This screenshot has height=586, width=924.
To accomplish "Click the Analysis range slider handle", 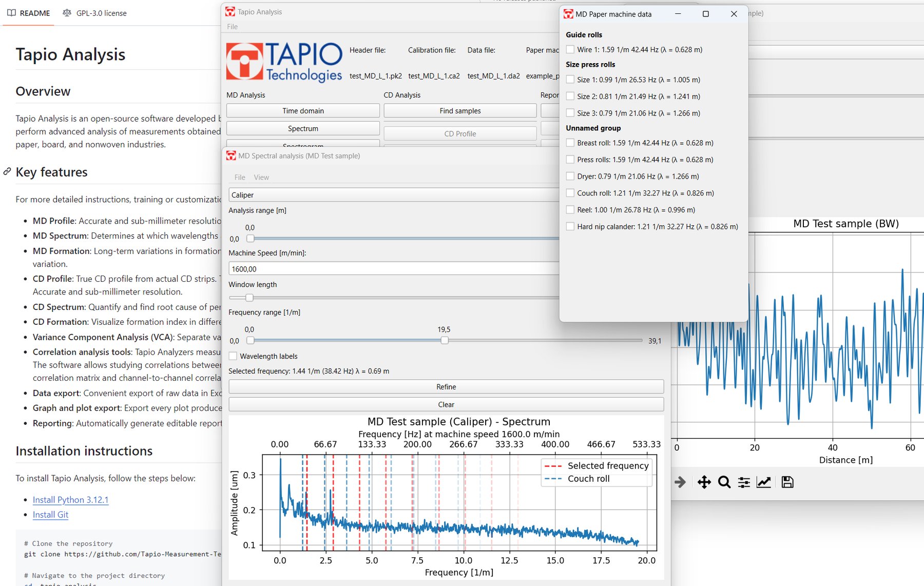I will (250, 239).
